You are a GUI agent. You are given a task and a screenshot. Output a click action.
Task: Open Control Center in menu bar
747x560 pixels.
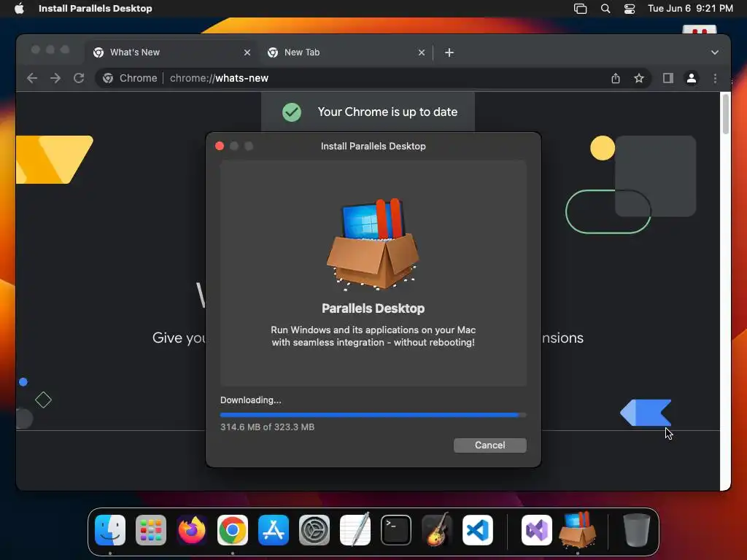pyautogui.click(x=630, y=9)
